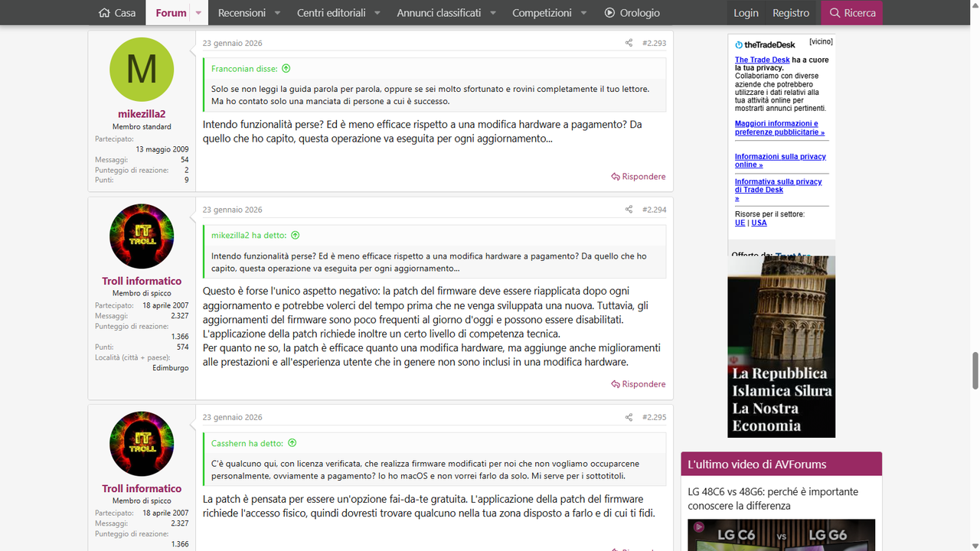Open Maggiori informazioni e preferenze pubblicitarie link
Viewport: 980px width, 551px height.
click(x=779, y=128)
